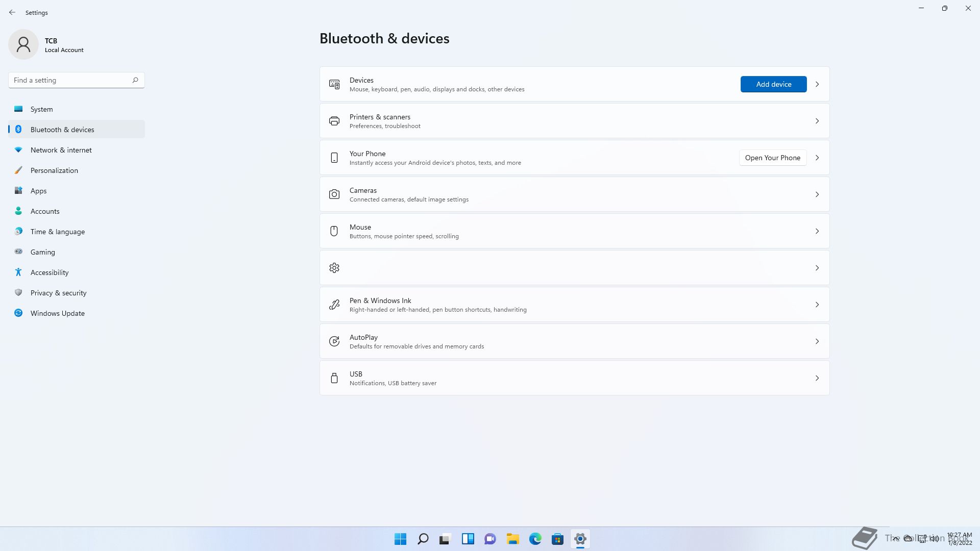The width and height of the screenshot is (980, 551).
Task: Click the Devices keyboard icon
Action: (x=334, y=84)
